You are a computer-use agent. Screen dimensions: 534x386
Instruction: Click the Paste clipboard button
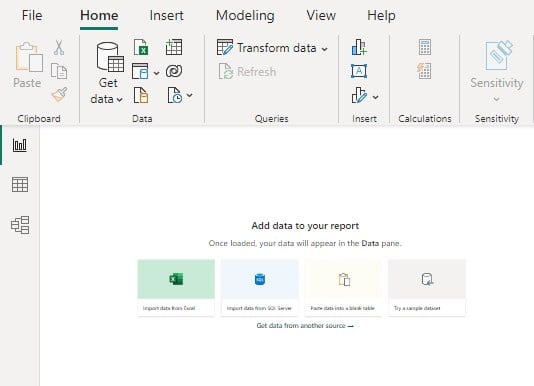click(x=28, y=65)
